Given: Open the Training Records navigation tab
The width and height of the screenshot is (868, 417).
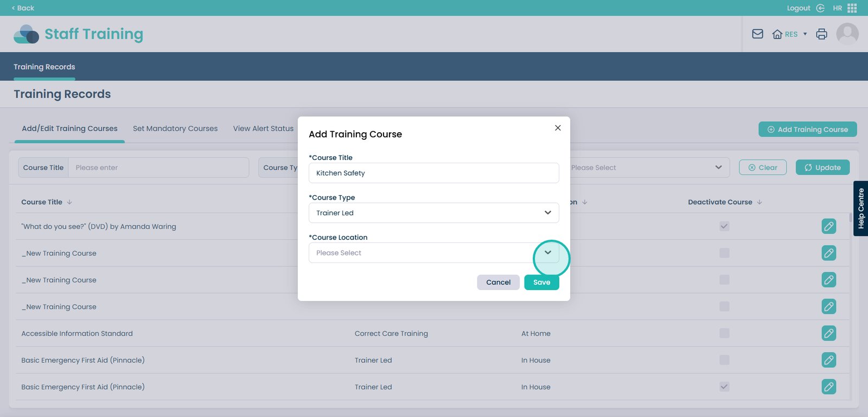Looking at the screenshot, I should point(44,67).
